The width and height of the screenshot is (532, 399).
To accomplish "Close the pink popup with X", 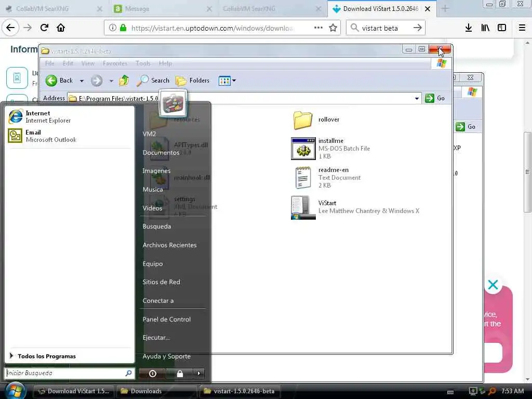I will [x=493, y=285].
